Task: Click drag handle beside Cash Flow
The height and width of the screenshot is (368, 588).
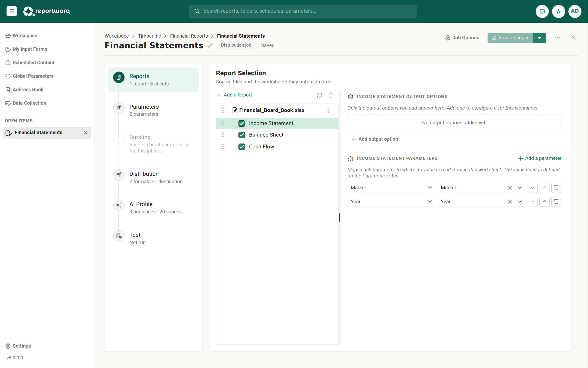Action: pos(223,147)
